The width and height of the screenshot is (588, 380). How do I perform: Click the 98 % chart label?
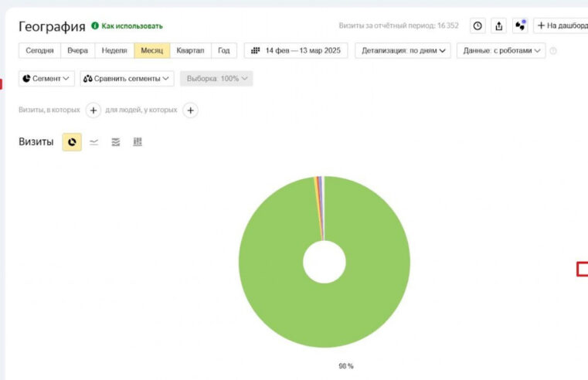(345, 366)
